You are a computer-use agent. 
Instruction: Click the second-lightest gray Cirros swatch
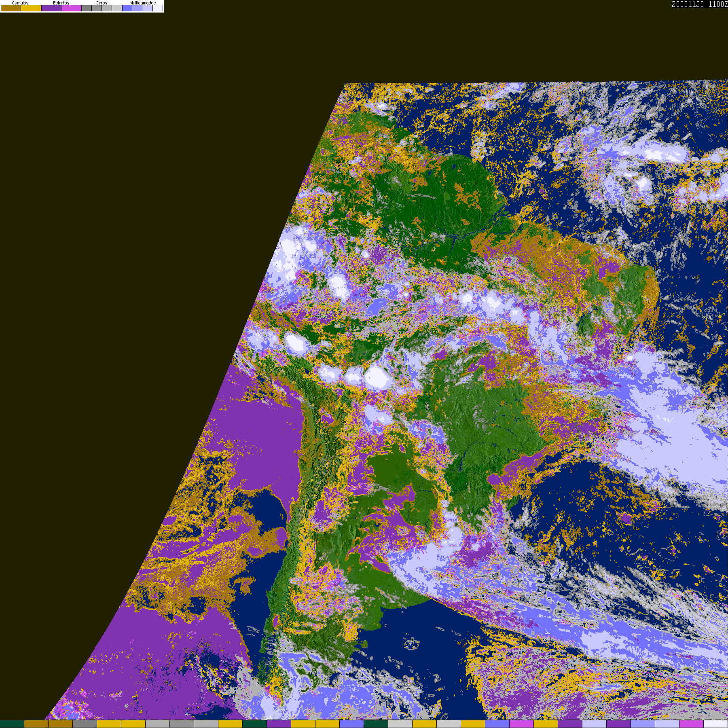click(x=107, y=8)
